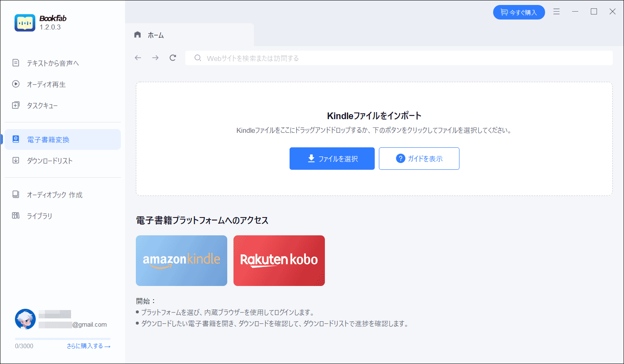Open the Rakuten kobo platform tile

(x=279, y=261)
